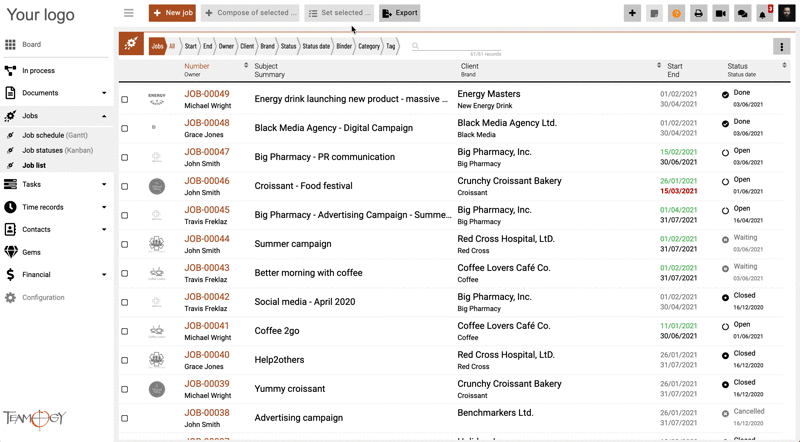
Task: Click the Set selected button
Action: 339,13
